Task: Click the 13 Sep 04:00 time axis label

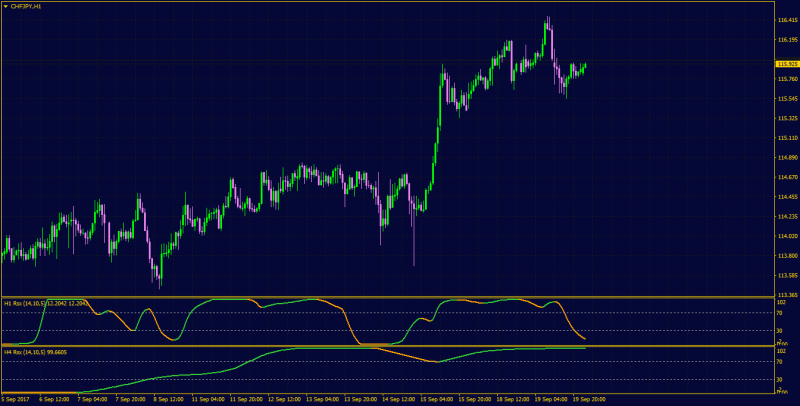Action: (322, 399)
